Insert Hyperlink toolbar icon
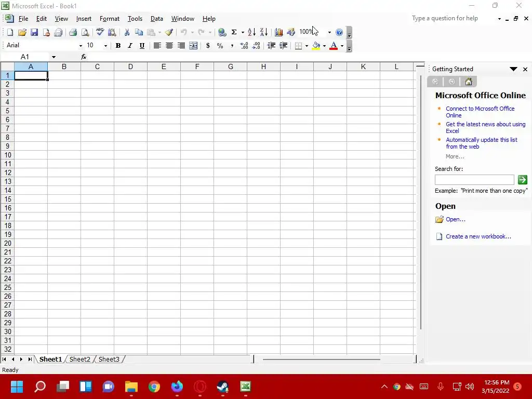The height and width of the screenshot is (399, 532). click(222, 32)
